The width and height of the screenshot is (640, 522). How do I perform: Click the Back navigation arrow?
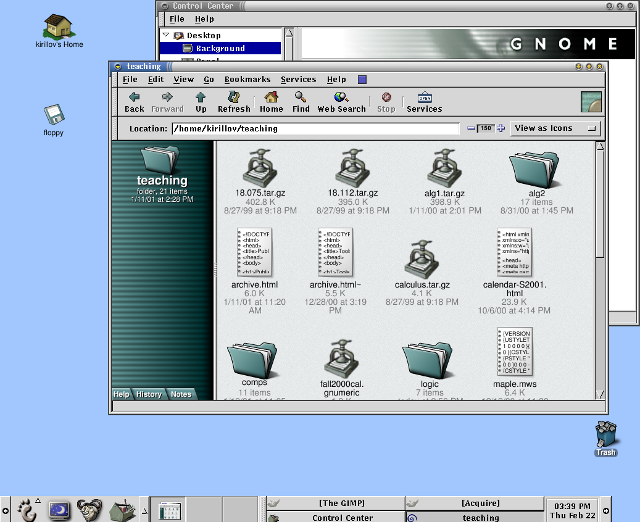click(134, 101)
